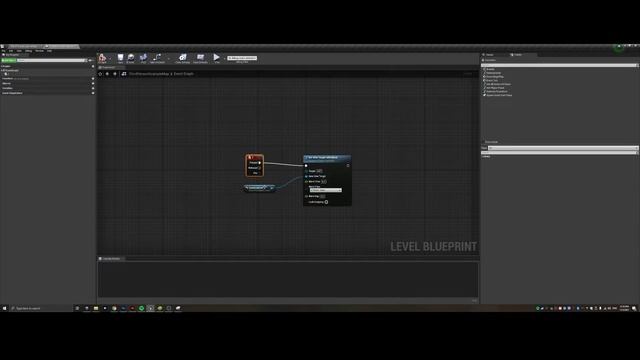Switch to the Details tab
The image size is (640, 360).
coord(489,55)
